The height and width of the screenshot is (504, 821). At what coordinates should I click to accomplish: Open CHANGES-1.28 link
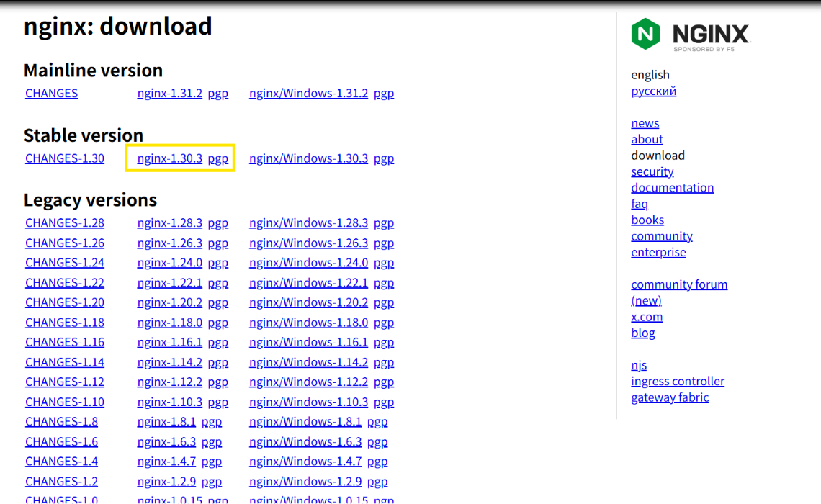[x=65, y=223]
